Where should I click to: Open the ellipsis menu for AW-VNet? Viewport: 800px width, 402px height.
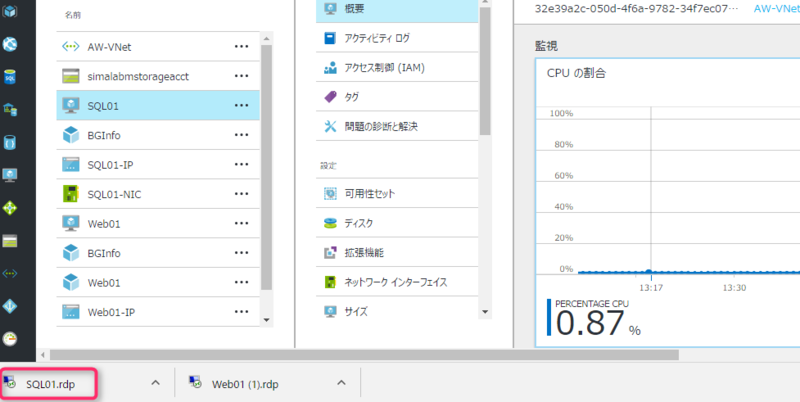coord(241,46)
